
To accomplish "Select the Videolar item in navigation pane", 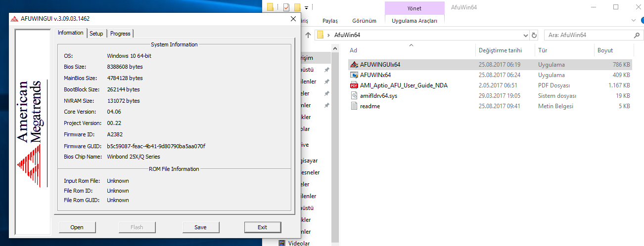I will click(x=298, y=243).
